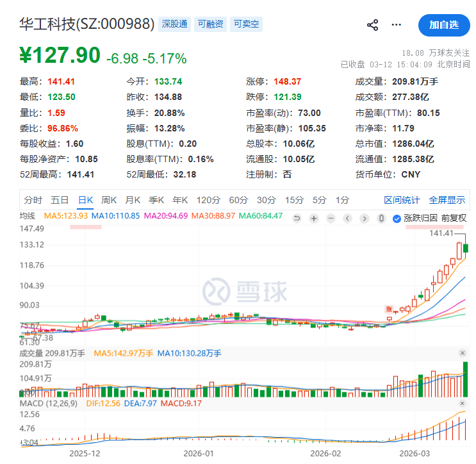
Task: Click the 可卖空 tag
Action: coord(246,24)
